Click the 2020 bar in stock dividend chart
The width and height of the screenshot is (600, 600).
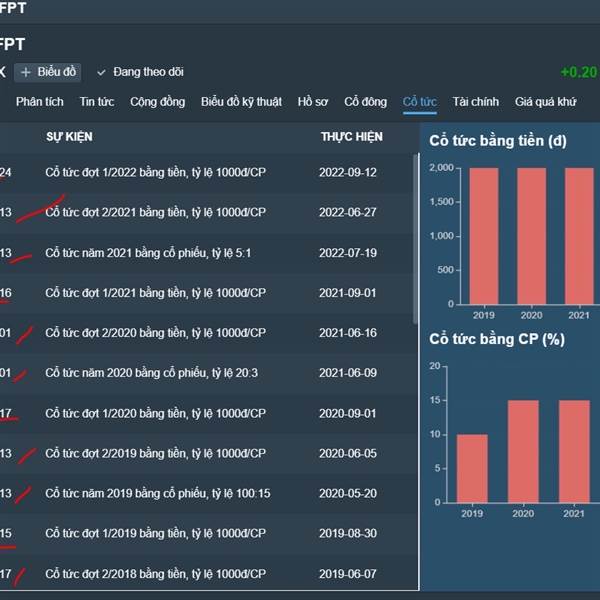(523, 452)
